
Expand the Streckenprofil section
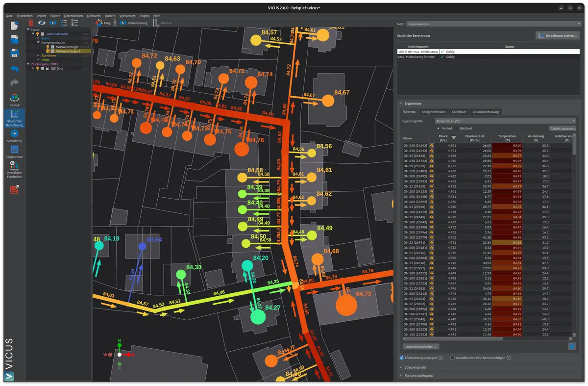click(400, 367)
